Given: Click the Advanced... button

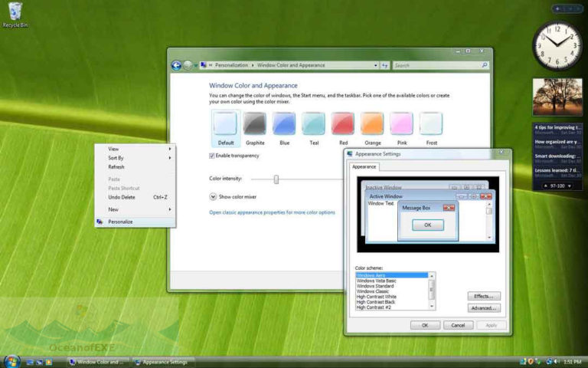Looking at the screenshot, I should (484, 308).
